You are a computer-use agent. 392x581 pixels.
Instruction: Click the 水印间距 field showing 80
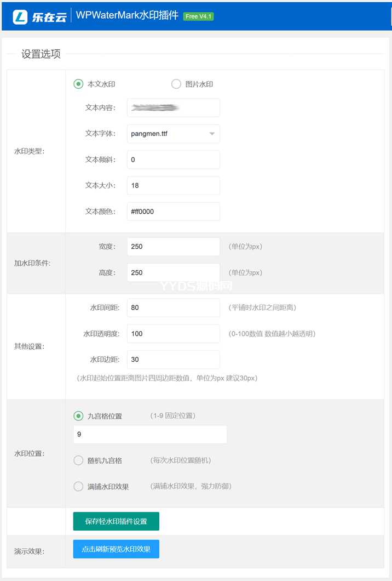click(x=173, y=307)
